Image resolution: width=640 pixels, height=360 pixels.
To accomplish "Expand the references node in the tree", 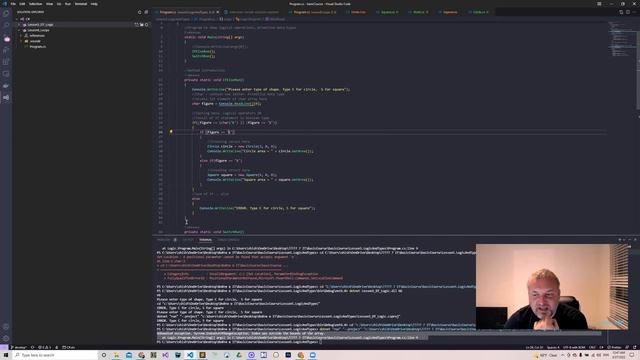I will (x=22, y=36).
